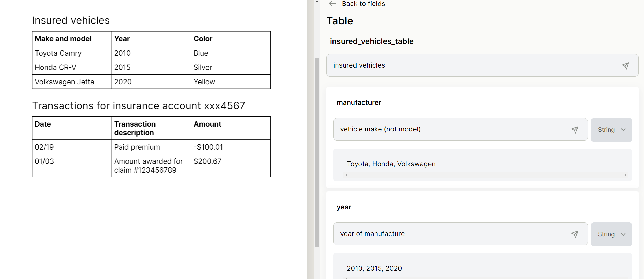Edit the 'vehicle make (not model)' input field

click(460, 129)
